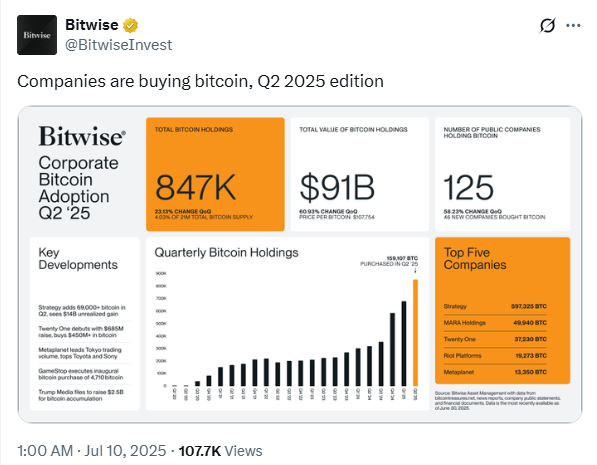Viewport: 597px width, 465px height.
Task: Click the gold verified badge next to Bitwise
Action: click(x=130, y=25)
